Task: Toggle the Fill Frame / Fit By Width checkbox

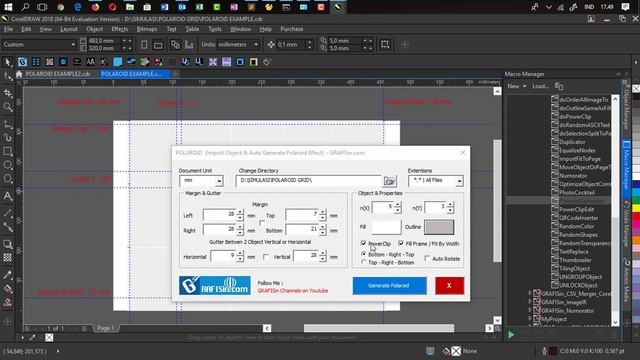Action: 401,243
